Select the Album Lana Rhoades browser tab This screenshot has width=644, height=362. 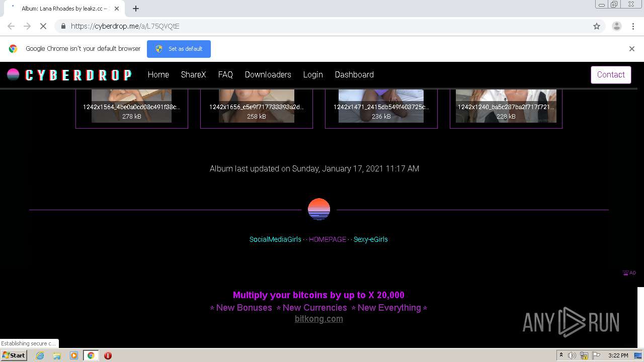64,9
